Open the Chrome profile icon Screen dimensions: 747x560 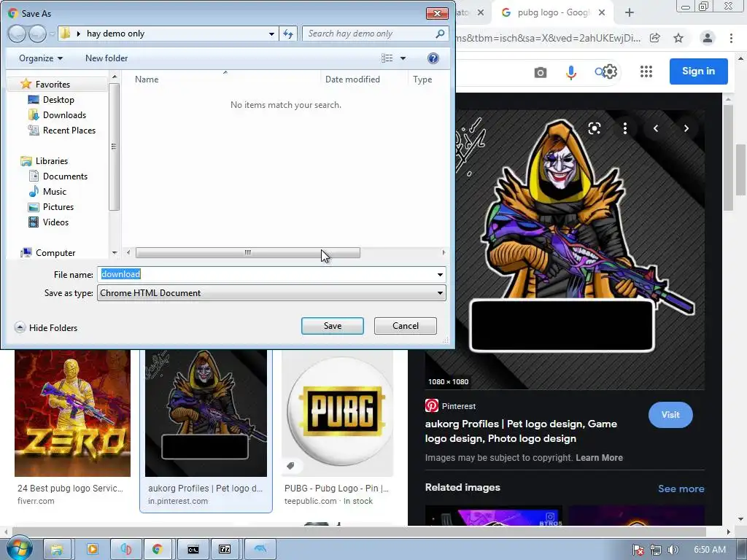click(x=708, y=38)
